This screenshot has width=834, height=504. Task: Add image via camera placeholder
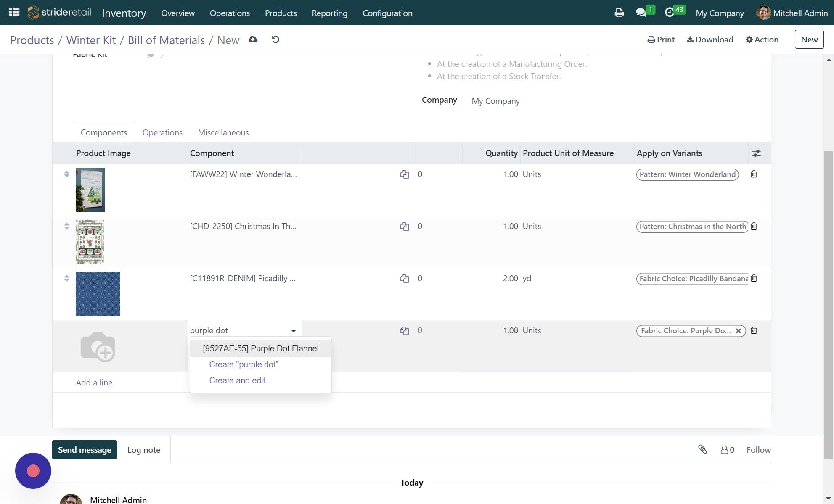98,347
